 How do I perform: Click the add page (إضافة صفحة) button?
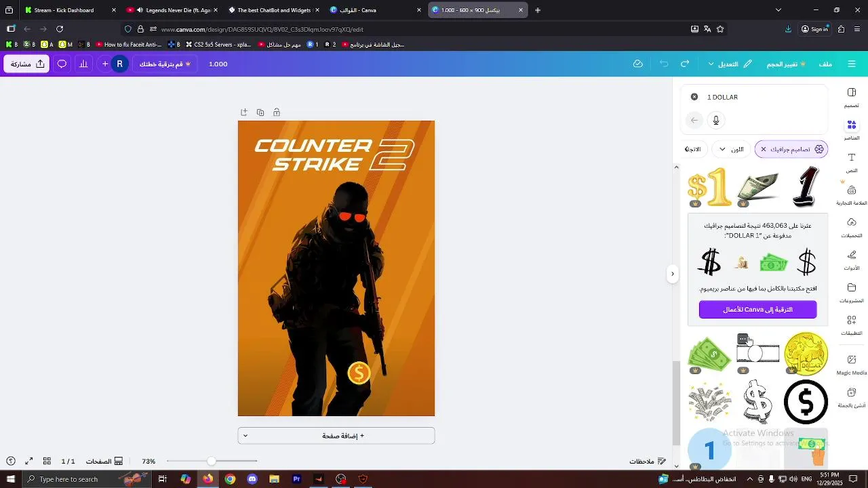[336, 436]
